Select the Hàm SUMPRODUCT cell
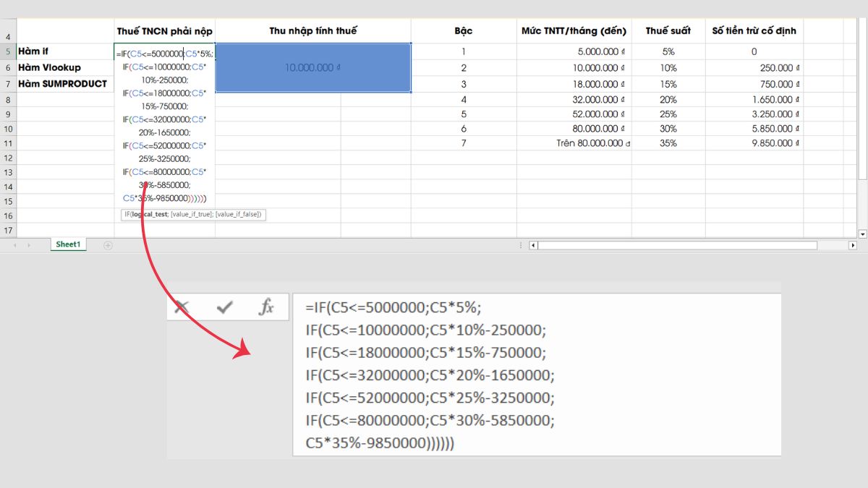The width and height of the screenshot is (868, 488). pyautogui.click(x=72, y=83)
